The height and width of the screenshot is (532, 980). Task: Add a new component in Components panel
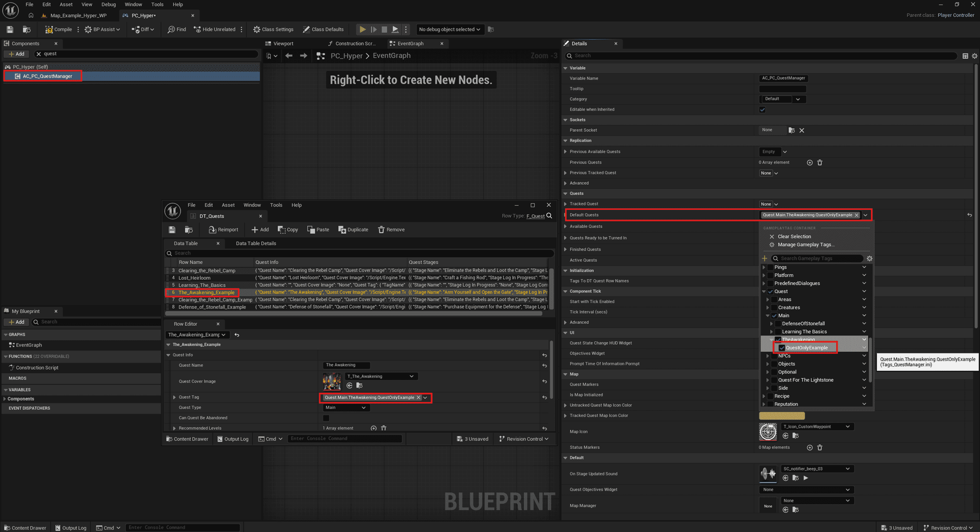(x=17, y=54)
